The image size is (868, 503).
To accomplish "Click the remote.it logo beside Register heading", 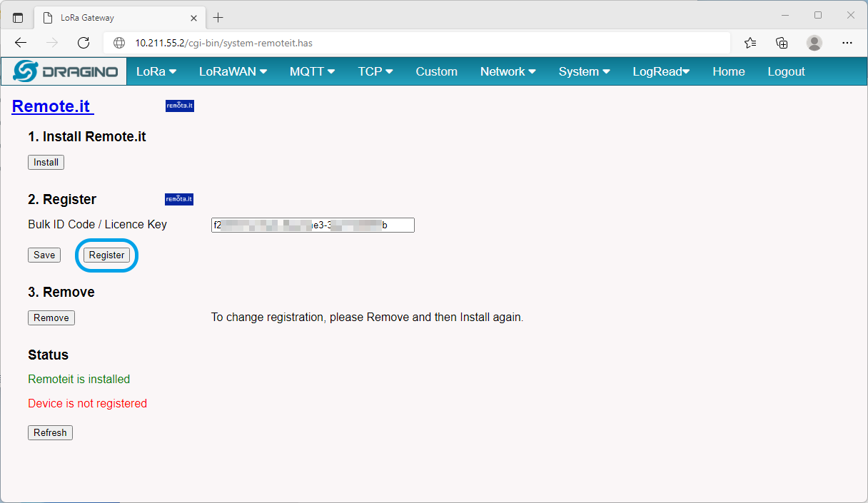I will (179, 199).
